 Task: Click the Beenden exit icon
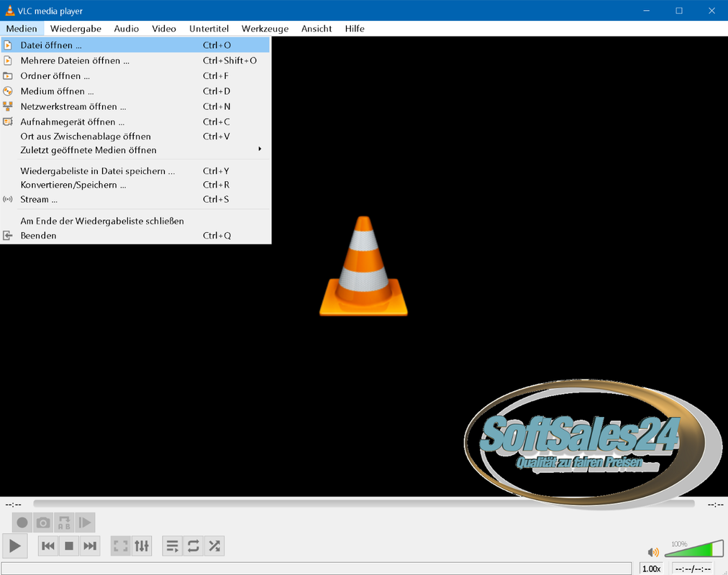click(8, 236)
